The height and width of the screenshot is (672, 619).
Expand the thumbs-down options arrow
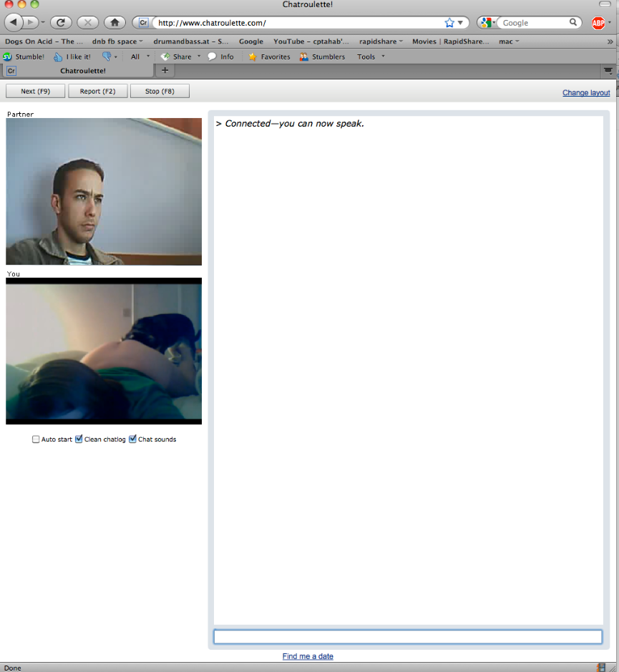pos(116,57)
